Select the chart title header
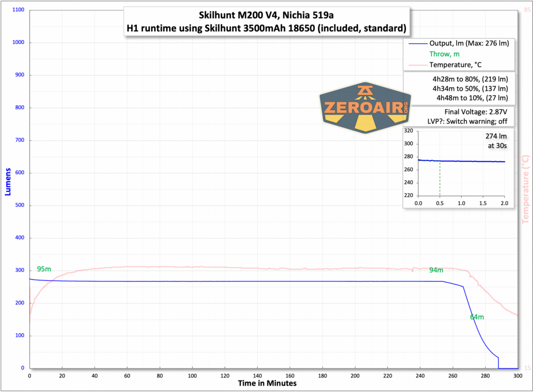The height and width of the screenshot is (392, 533). pos(266,15)
